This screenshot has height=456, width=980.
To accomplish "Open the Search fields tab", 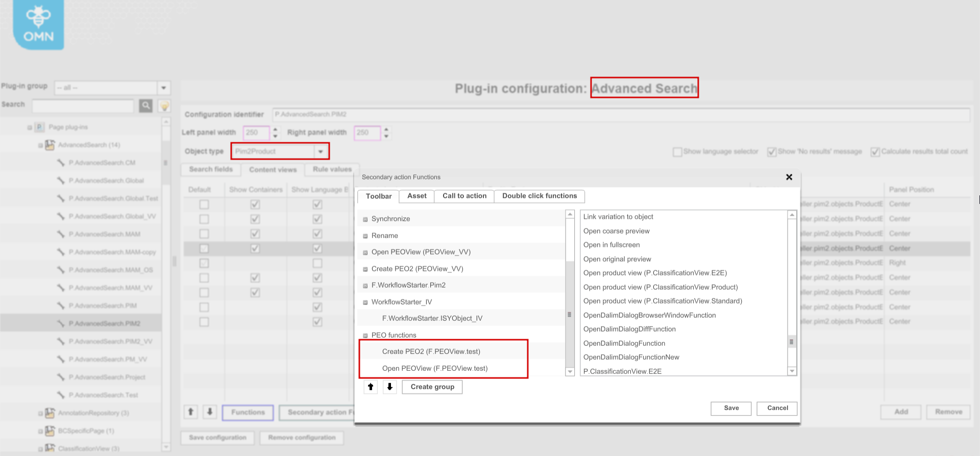I will (x=211, y=169).
